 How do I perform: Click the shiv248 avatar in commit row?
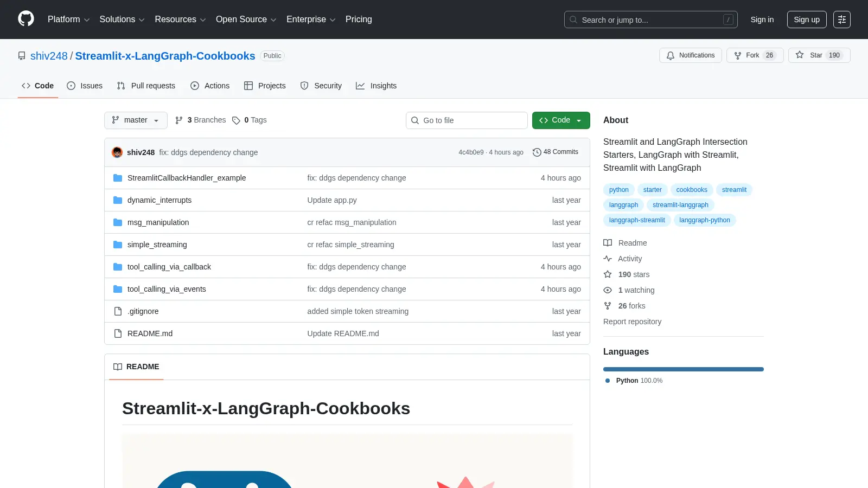click(117, 152)
